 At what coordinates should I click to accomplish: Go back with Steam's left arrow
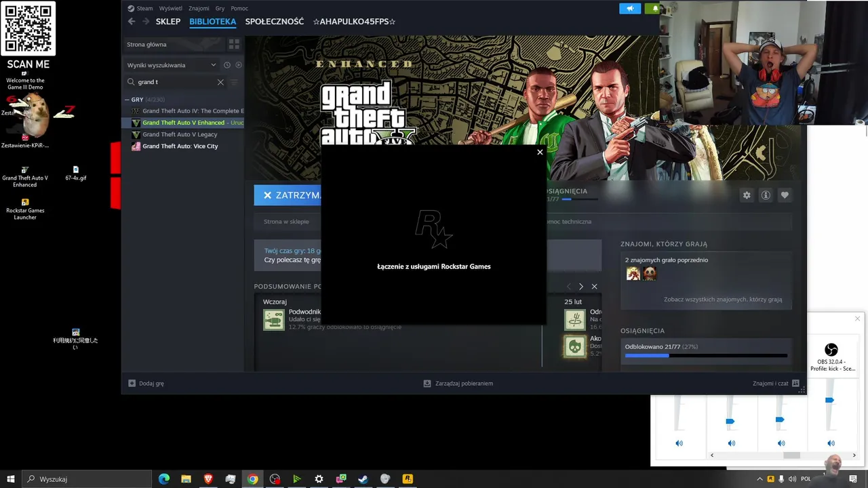pos(132,22)
